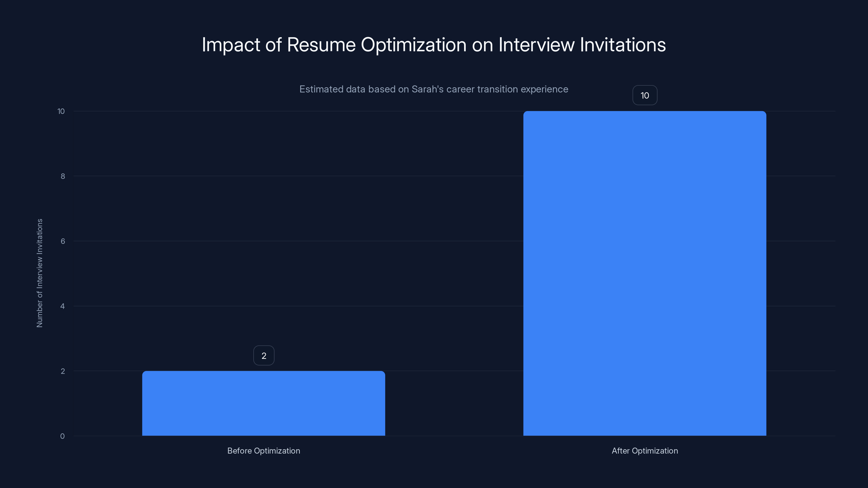Click the y-axis tick label '10'
Screen dimensions: 868x488
[61, 111]
